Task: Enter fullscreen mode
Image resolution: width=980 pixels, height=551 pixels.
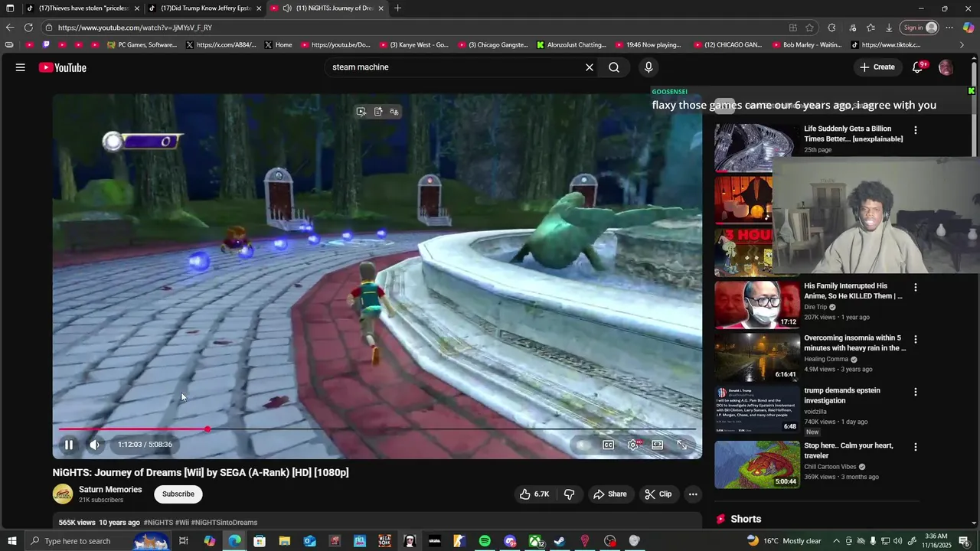Action: 682,445
